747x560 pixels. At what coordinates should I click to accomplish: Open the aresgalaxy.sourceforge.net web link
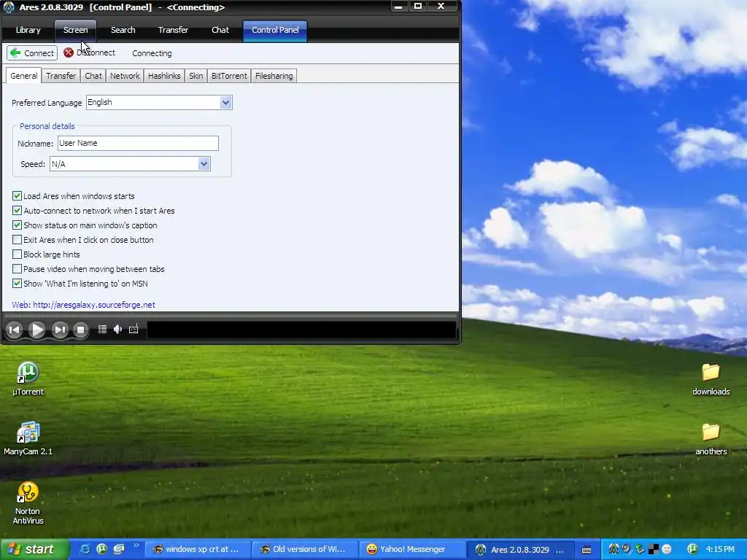[94, 305]
